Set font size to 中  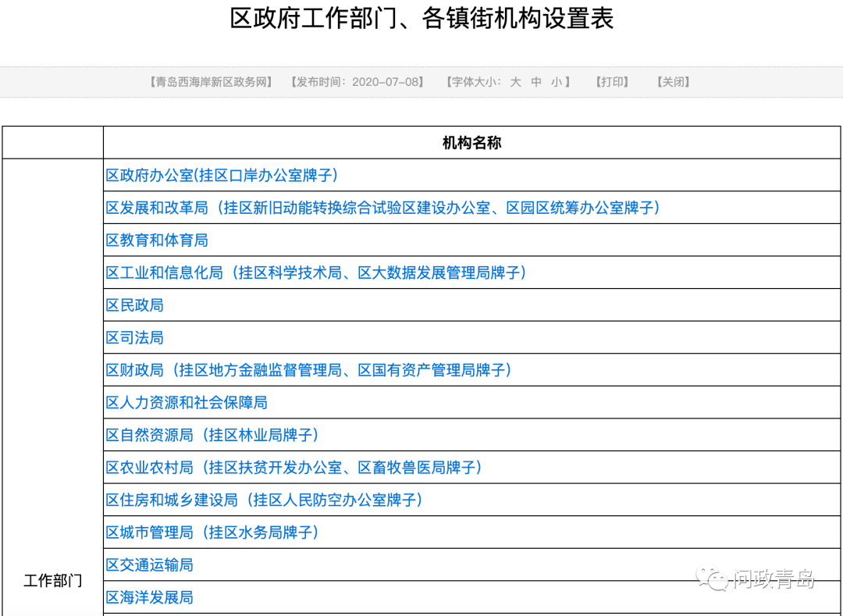point(536,82)
